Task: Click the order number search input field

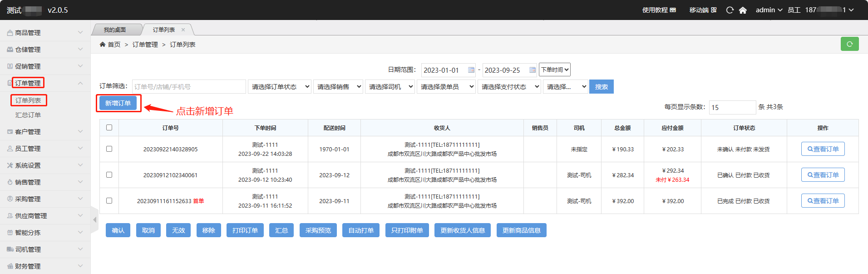Action: point(189,87)
